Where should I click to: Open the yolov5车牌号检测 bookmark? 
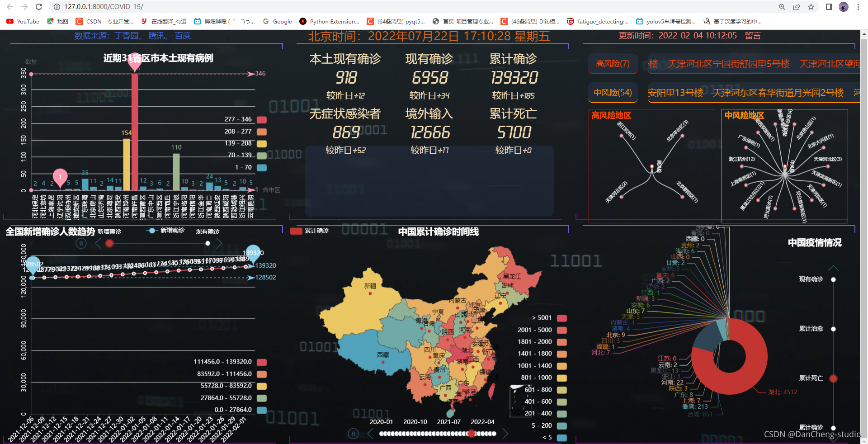click(x=666, y=21)
